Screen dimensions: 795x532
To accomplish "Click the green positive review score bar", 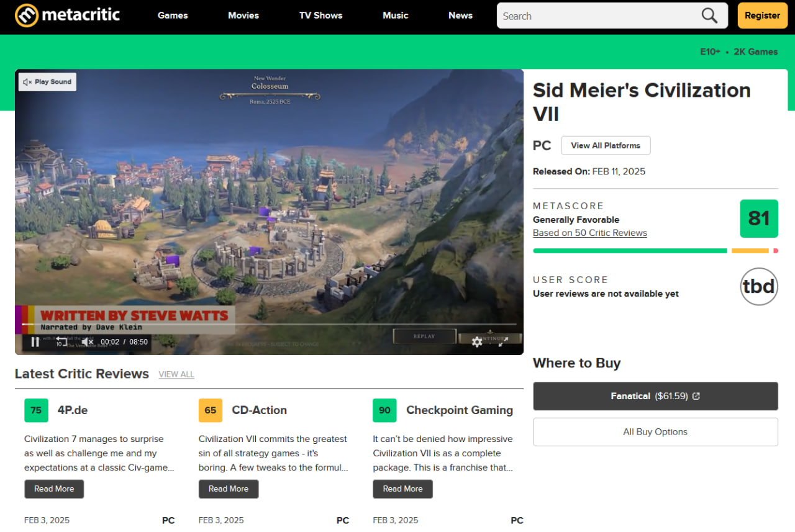I will (x=630, y=251).
